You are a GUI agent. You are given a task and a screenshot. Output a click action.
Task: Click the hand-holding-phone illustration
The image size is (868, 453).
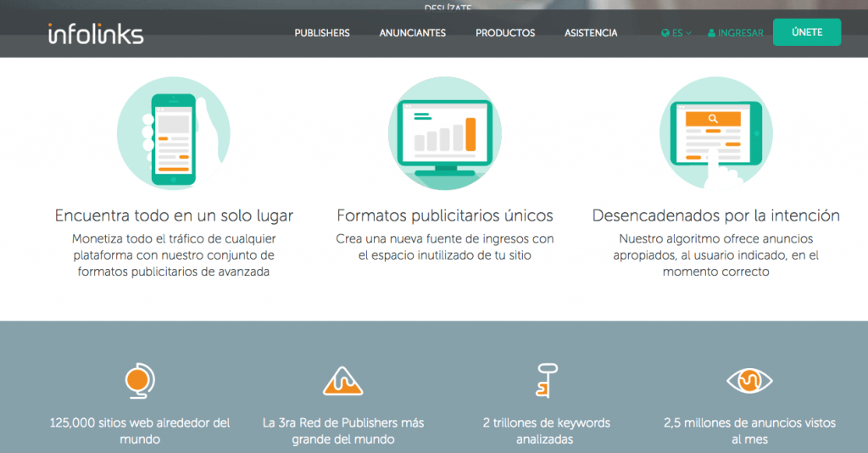coord(174,133)
